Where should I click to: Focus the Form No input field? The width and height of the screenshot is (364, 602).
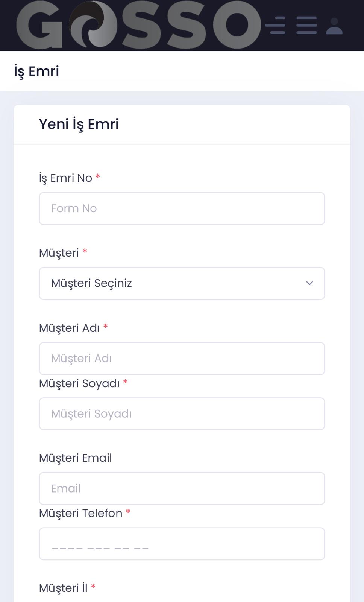[182, 208]
